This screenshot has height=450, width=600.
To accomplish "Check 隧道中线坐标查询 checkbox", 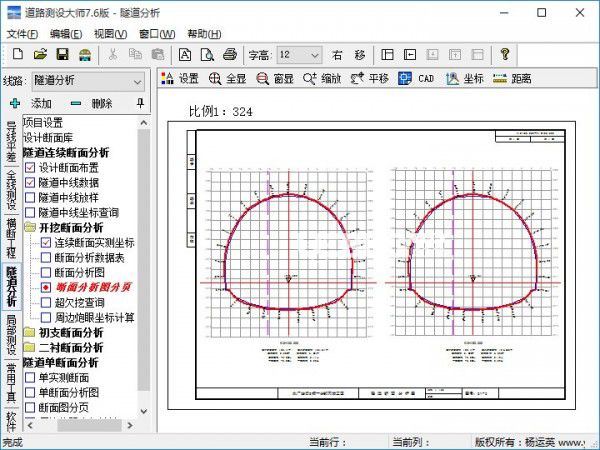I will 30,212.
